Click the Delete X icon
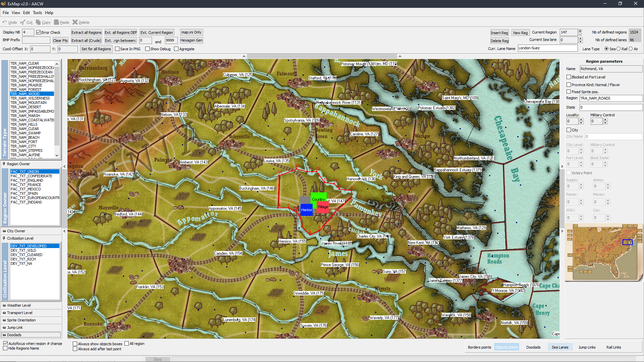 (x=75, y=22)
